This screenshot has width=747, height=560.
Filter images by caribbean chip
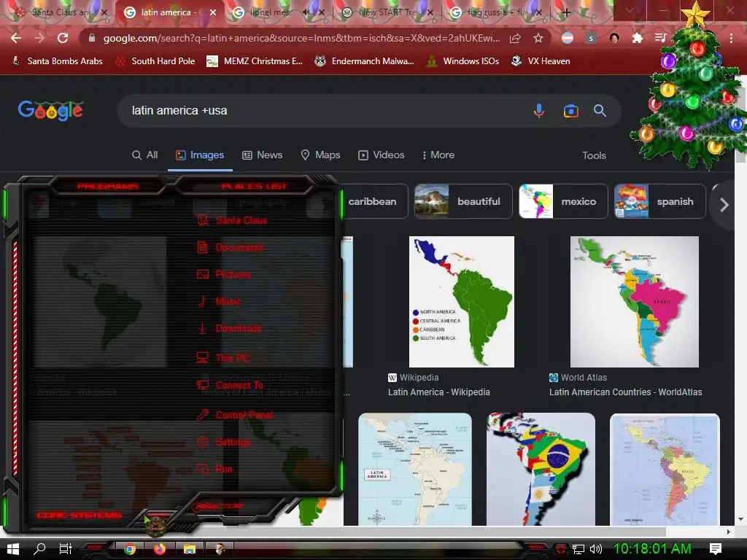click(x=374, y=201)
